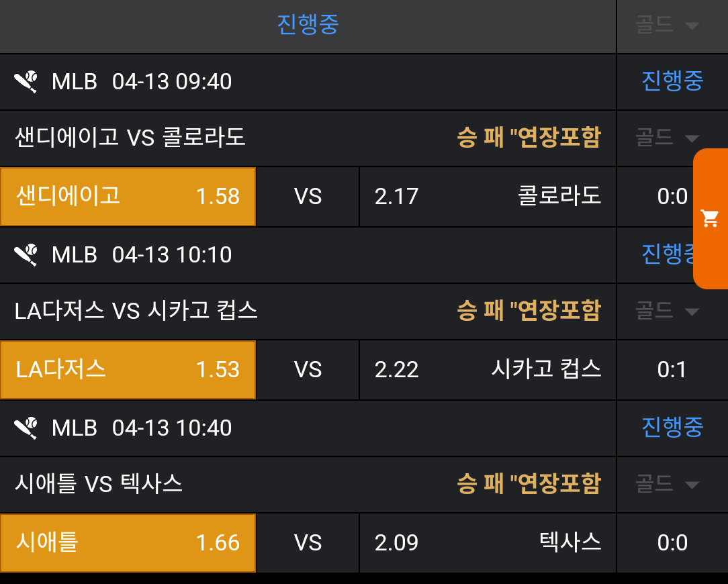This screenshot has height=584, width=728.
Task: Switch to the 진행중 tab at top
Action: 308,25
